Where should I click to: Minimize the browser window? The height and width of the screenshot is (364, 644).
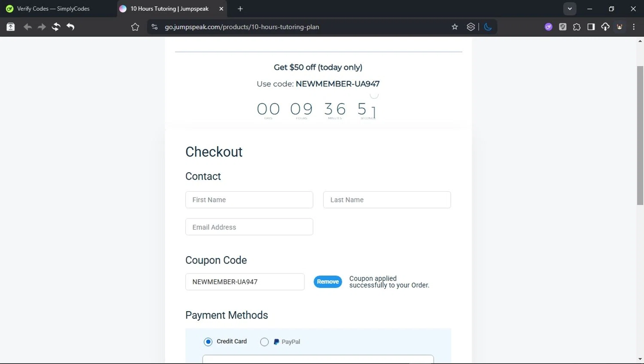coord(589,9)
